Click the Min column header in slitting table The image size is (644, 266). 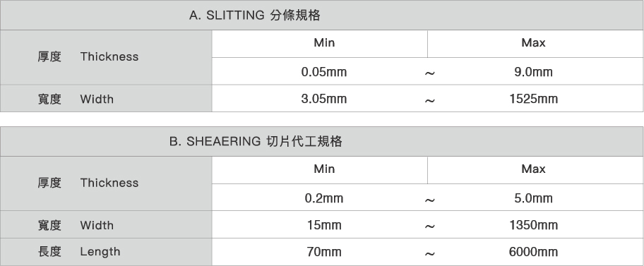[x=324, y=43]
